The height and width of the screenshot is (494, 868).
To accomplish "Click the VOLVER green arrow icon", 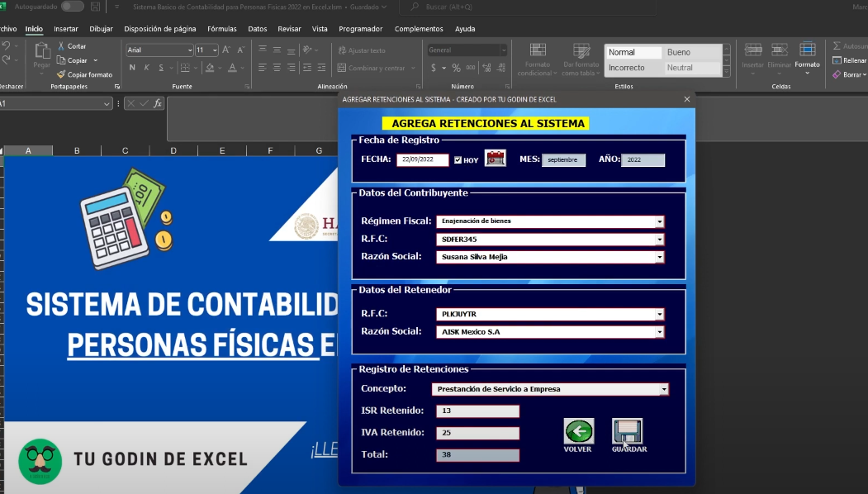I will tap(579, 431).
